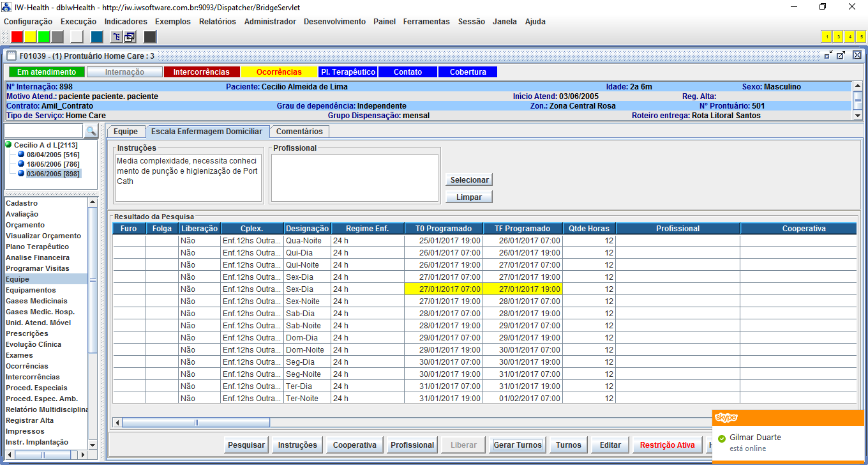Click the patient search input field

[44, 131]
